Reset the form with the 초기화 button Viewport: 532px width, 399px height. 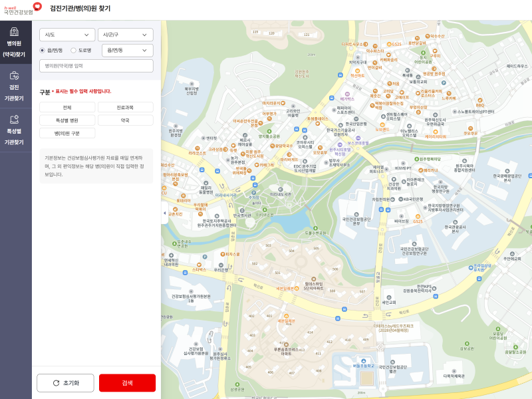65,383
